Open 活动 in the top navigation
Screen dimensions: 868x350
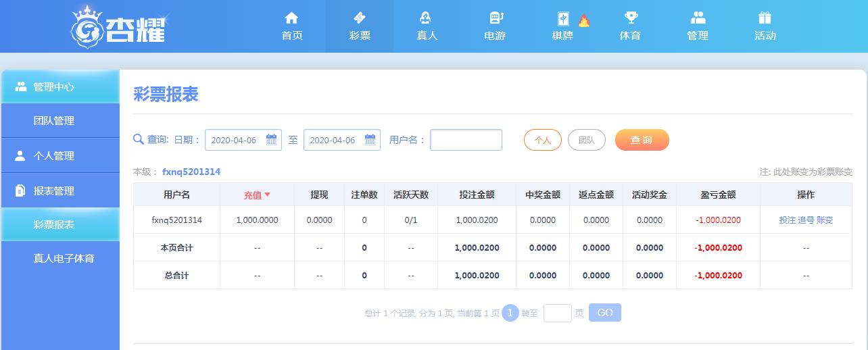point(765,26)
